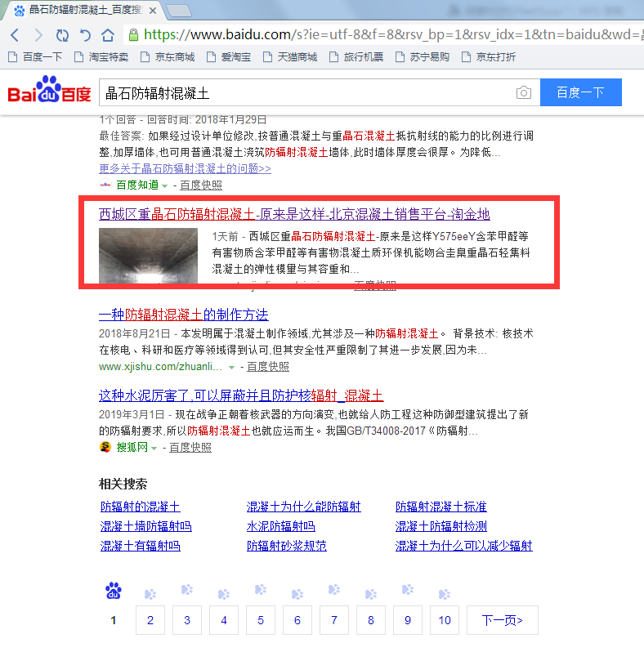The width and height of the screenshot is (644, 652).
Task: Click the browser forward arrow
Action: (38, 35)
